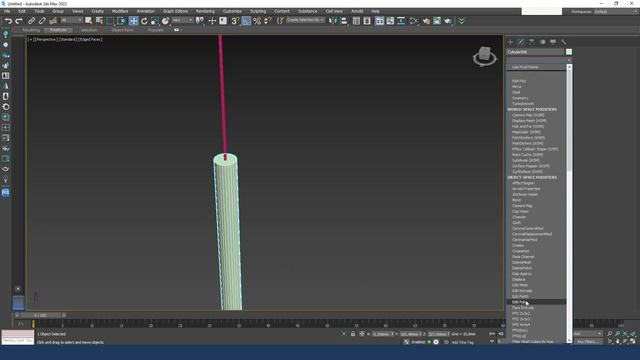Toggle Keyboard Shortcut Override
Viewport: 640px width, 360px height.
point(223,21)
